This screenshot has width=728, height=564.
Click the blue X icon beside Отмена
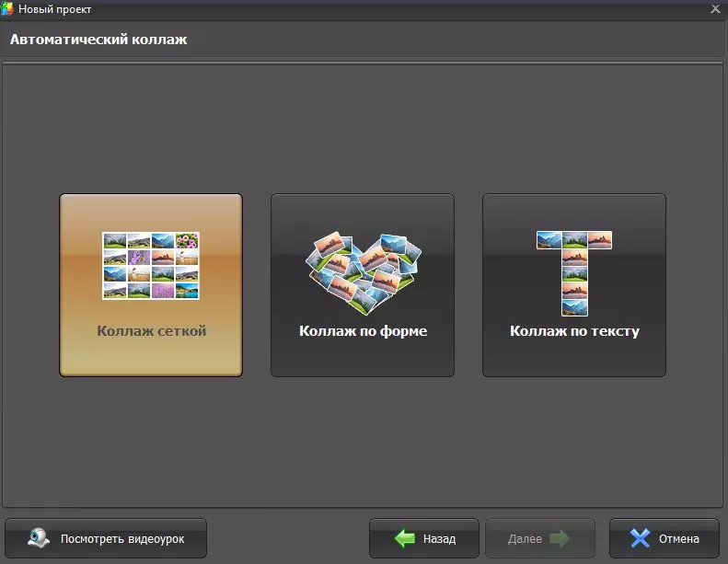pos(641,538)
